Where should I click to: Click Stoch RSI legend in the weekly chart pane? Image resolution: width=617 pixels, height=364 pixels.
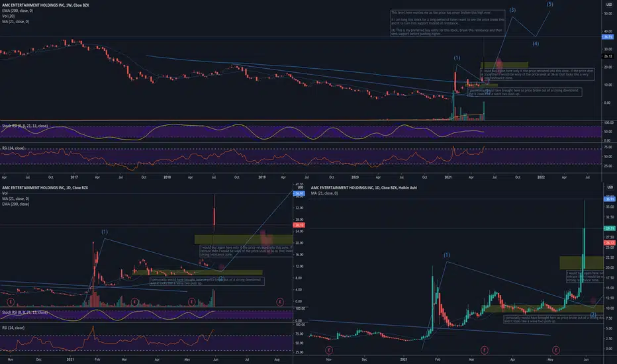click(24, 126)
